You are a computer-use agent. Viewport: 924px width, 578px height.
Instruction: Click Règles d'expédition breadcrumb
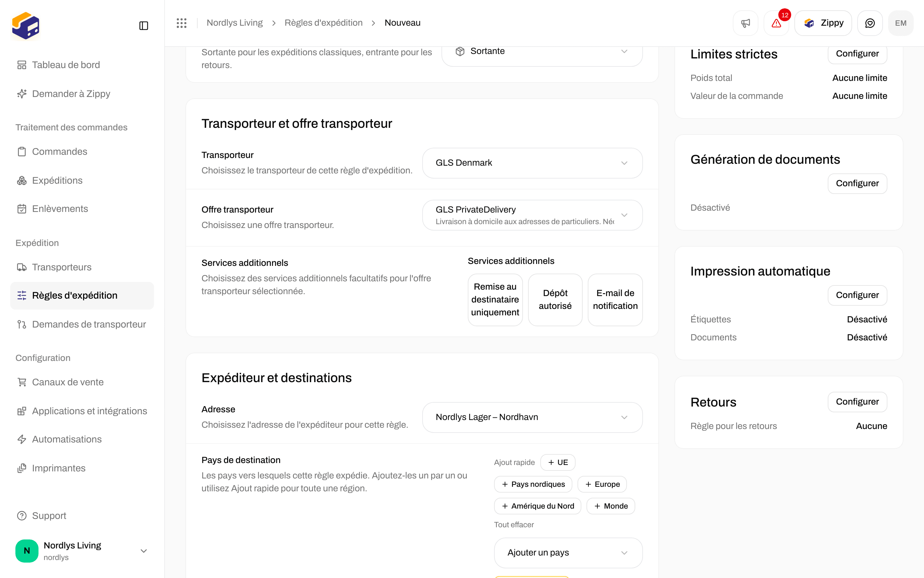pos(323,23)
